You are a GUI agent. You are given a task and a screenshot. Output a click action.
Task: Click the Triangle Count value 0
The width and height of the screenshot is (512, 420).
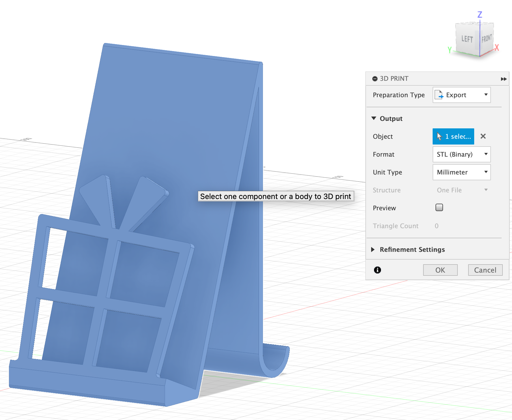[436, 226]
